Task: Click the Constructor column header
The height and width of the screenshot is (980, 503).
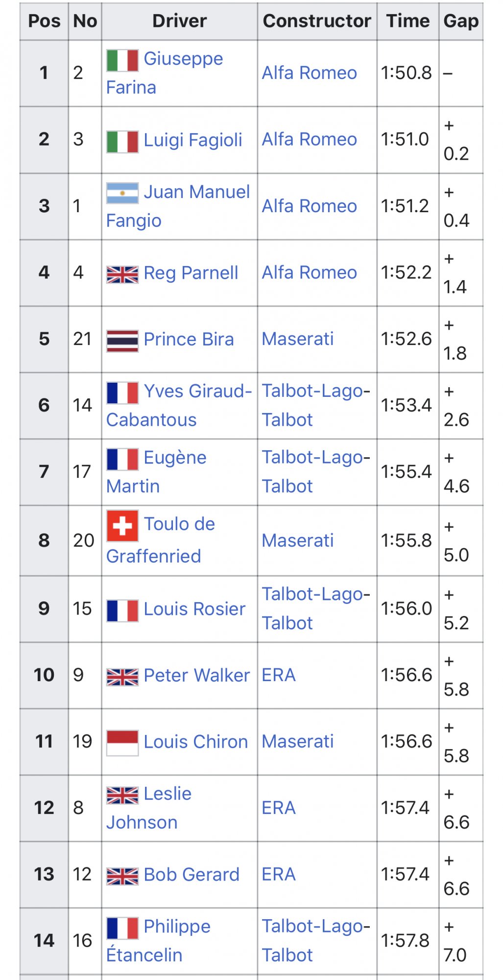Action: [x=317, y=21]
